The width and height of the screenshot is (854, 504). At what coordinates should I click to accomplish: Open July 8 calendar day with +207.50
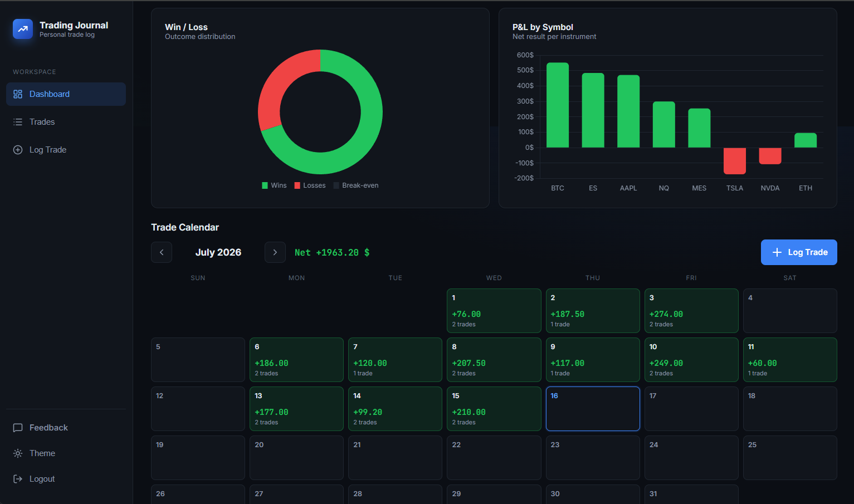click(x=494, y=360)
